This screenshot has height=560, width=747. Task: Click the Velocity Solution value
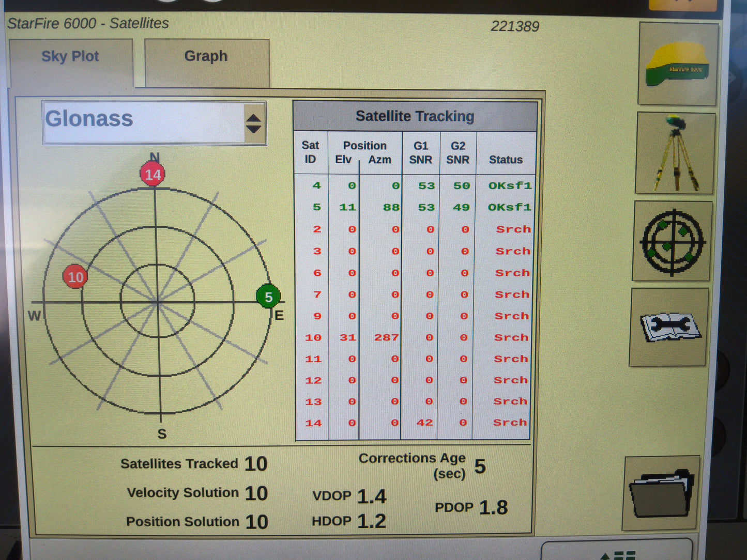pyautogui.click(x=256, y=493)
